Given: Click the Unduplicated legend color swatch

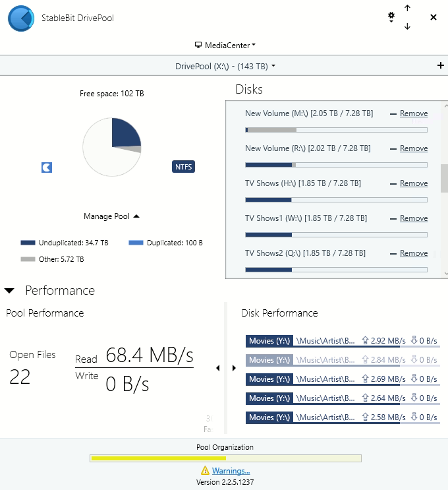Looking at the screenshot, I should 28,243.
